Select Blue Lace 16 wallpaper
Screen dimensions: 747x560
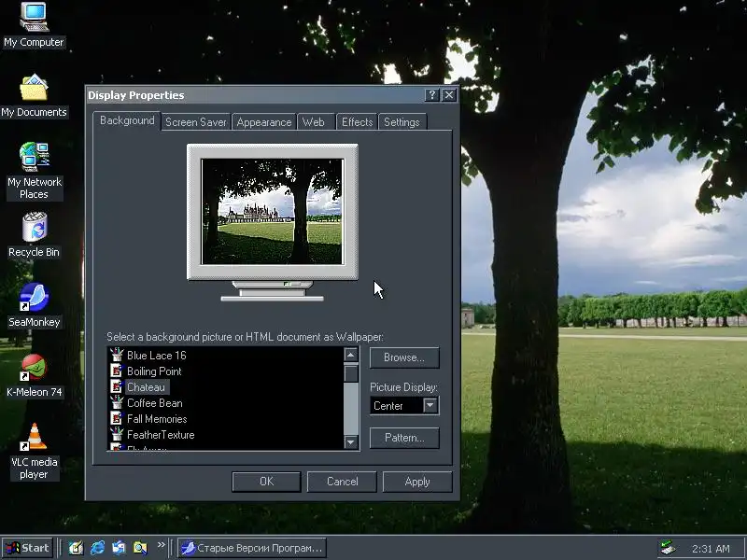(156, 356)
